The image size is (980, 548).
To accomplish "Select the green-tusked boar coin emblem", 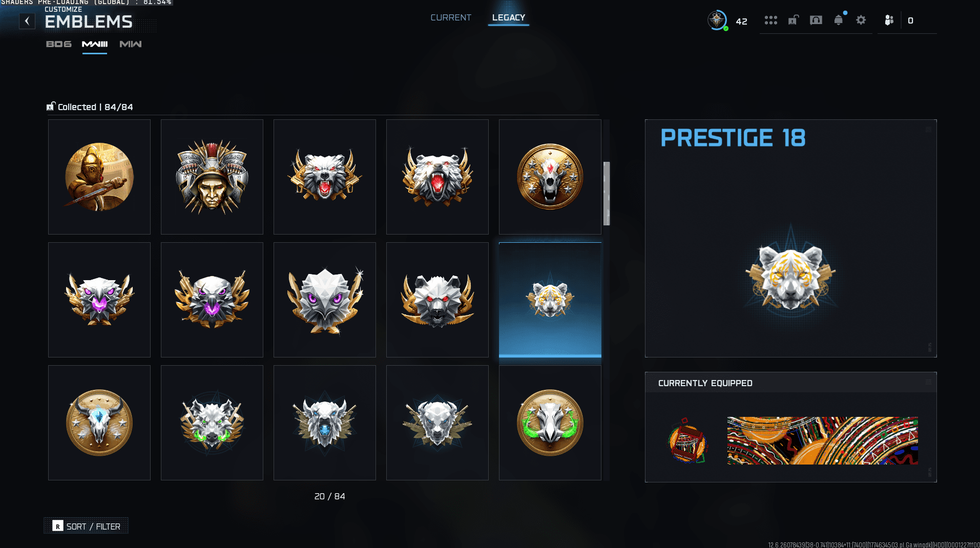I will tap(550, 423).
